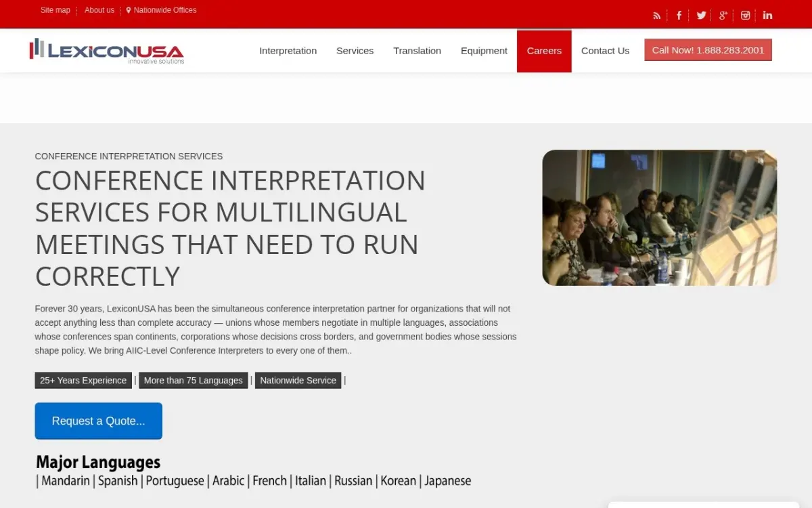Screen dimensions: 812x508
Task: Click the Conference Interpretation Services main heading
Action: (x=230, y=228)
